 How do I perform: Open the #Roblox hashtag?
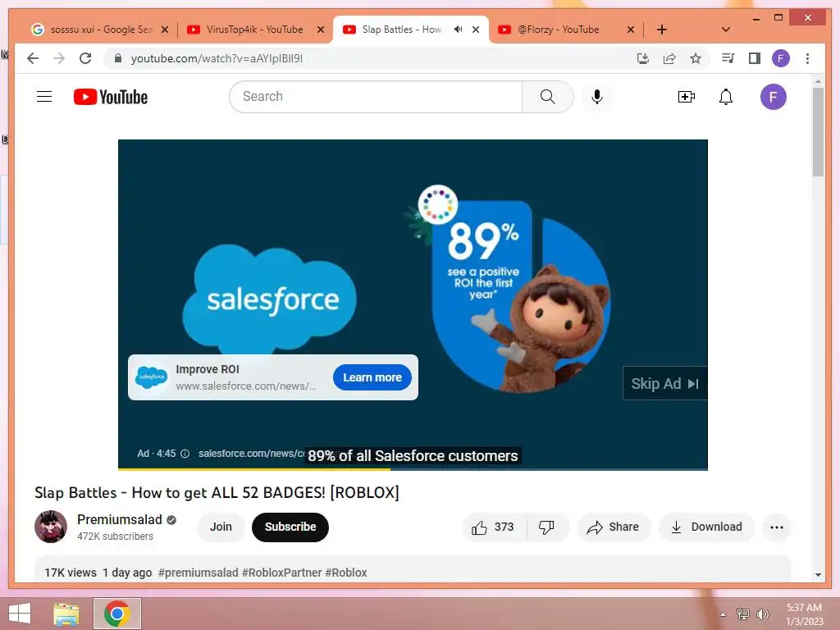tap(346, 573)
